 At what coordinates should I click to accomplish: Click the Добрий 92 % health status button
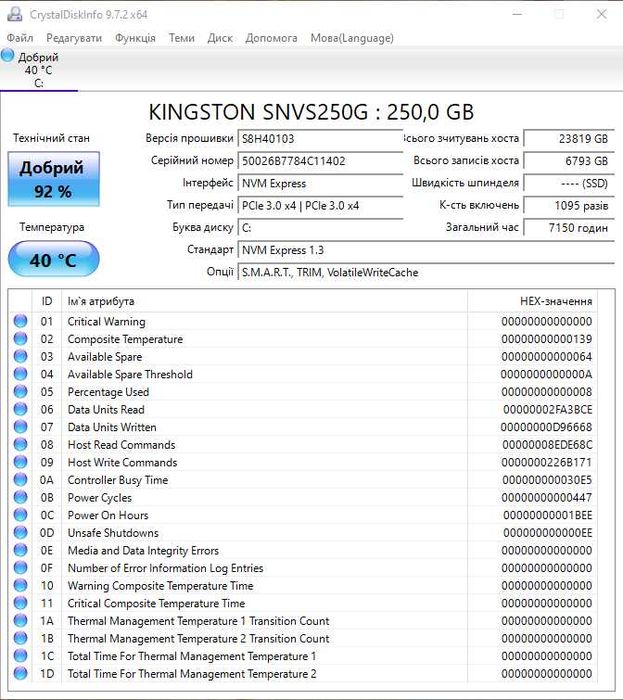[x=54, y=179]
